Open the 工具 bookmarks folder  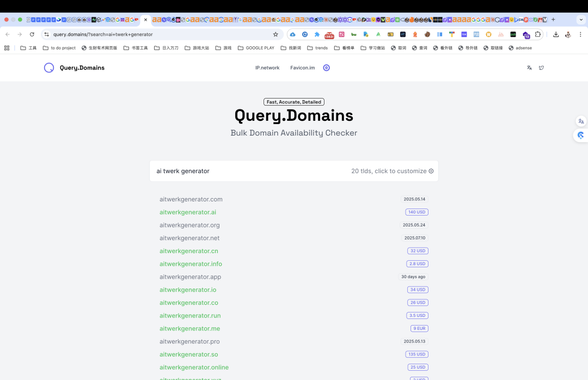pos(28,48)
